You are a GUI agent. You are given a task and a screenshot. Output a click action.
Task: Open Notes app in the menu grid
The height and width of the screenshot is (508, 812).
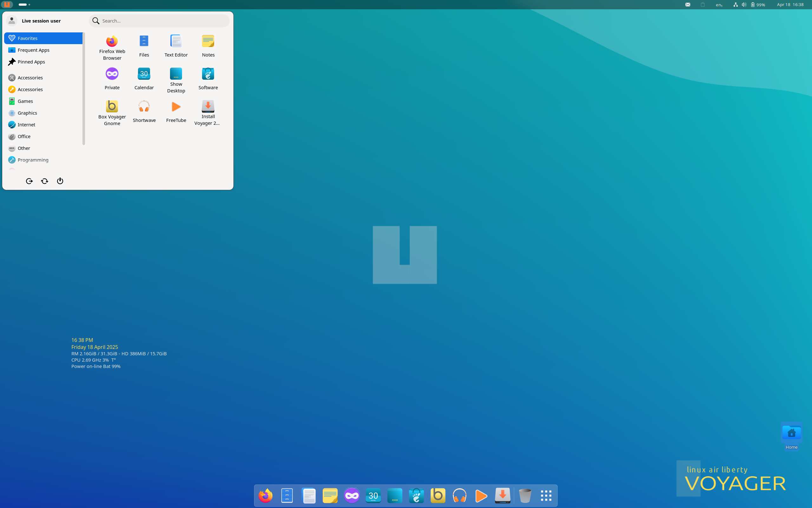pyautogui.click(x=208, y=46)
